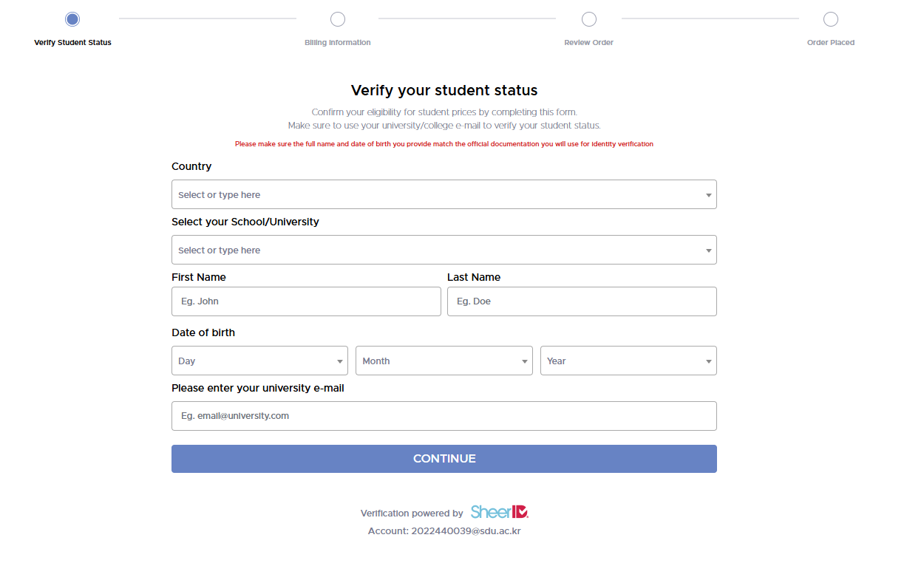Image resolution: width=924 pixels, height=580 pixels.
Task: Click inside the School/University select field
Action: pyautogui.click(x=436, y=250)
